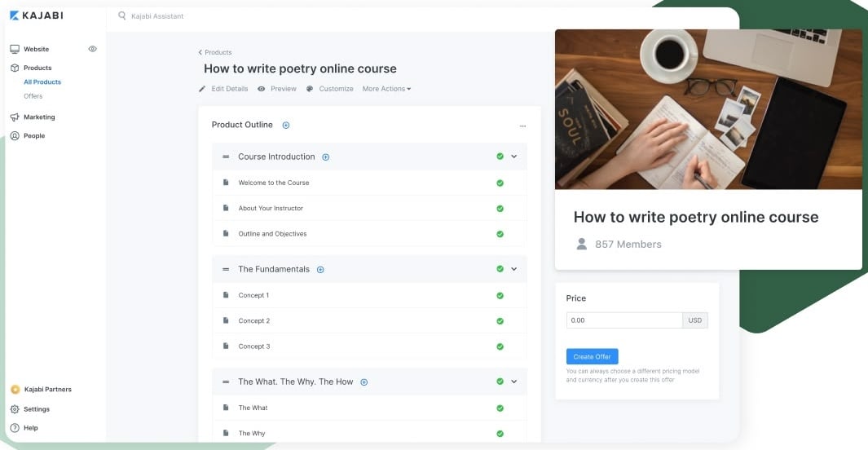Collapse The Fundamentals section chevron
The image size is (868, 450).
pos(513,269)
